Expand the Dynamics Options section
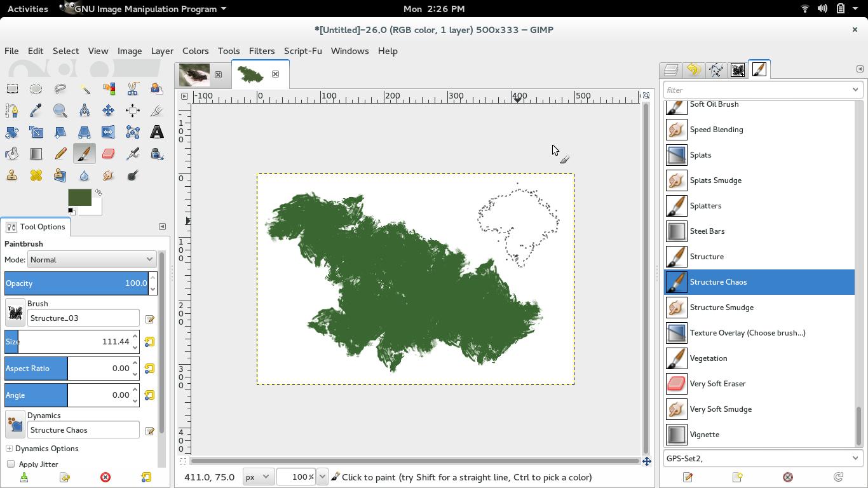The height and width of the screenshot is (488, 868). 9,449
